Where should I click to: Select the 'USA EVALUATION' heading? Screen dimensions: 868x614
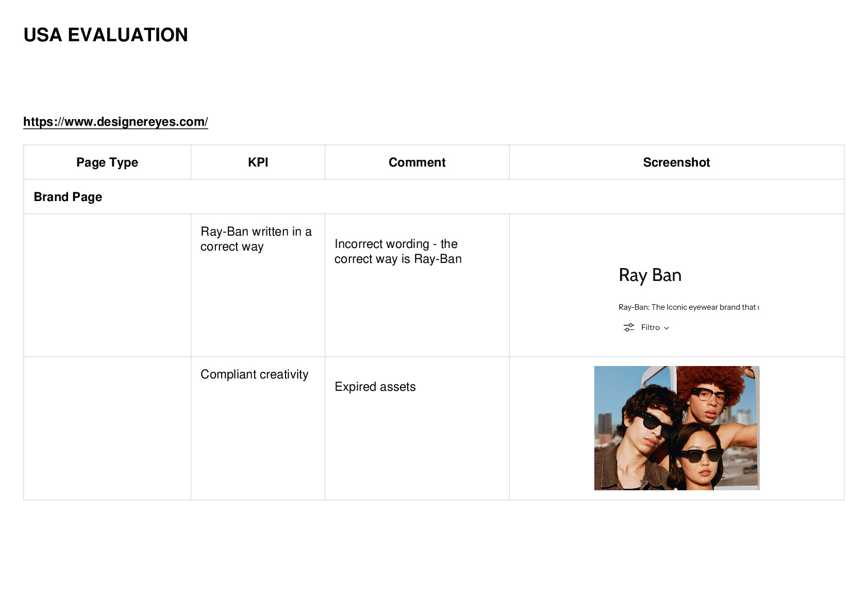tap(106, 35)
